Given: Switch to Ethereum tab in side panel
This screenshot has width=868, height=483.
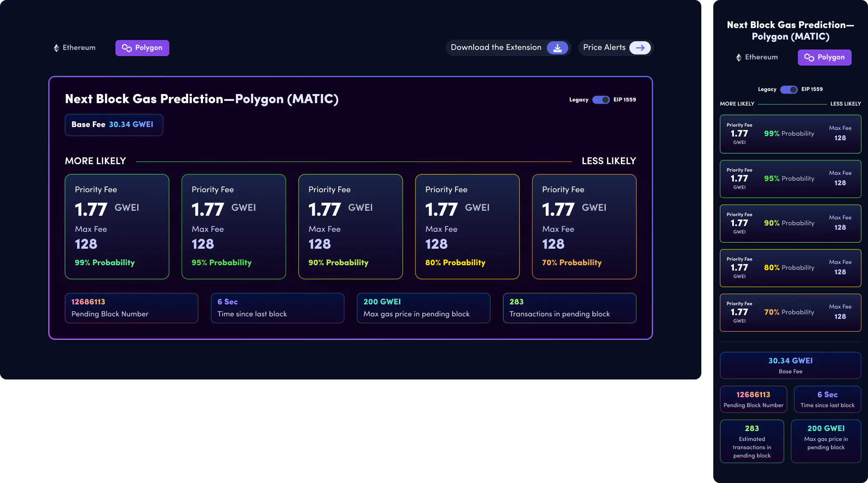Looking at the screenshot, I should [x=757, y=57].
